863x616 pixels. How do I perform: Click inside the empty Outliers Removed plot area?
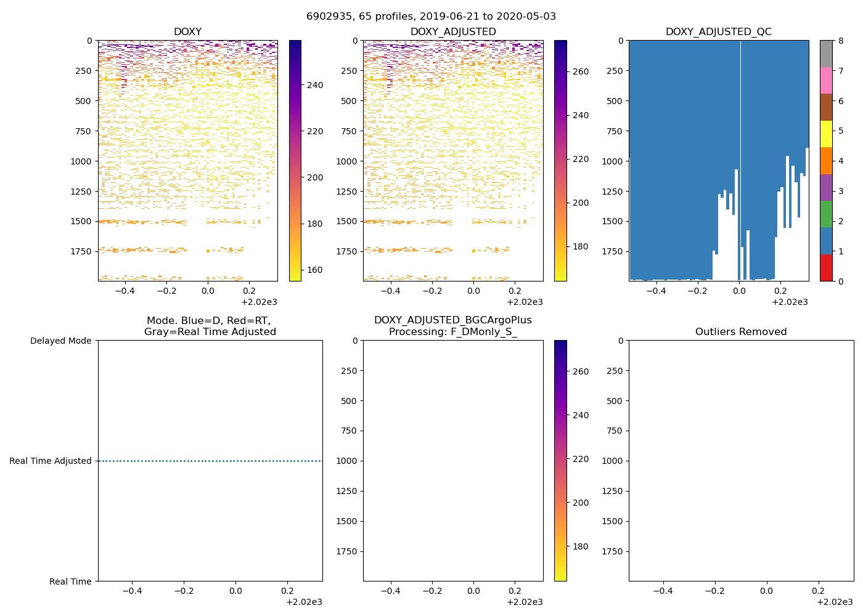741,461
